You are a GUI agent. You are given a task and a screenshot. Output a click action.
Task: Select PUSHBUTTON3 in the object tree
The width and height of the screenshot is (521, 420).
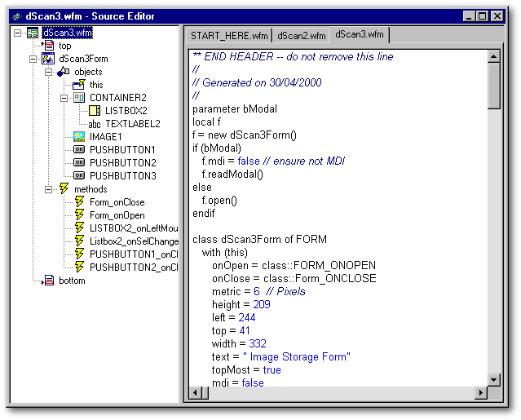(x=122, y=176)
